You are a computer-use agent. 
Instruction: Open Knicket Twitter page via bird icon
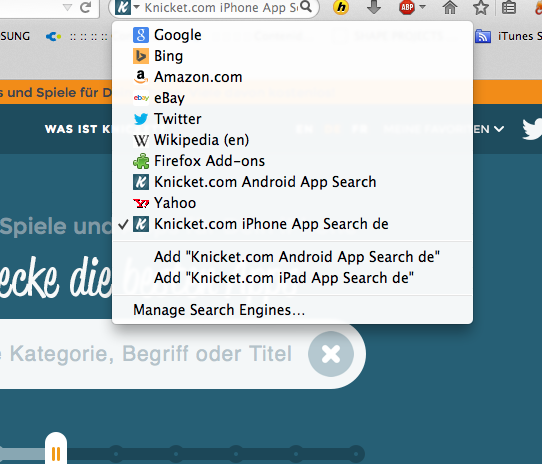coord(532,129)
